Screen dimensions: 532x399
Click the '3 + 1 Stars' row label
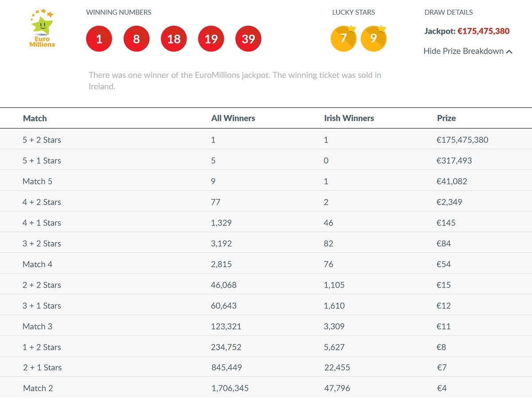[42, 305]
